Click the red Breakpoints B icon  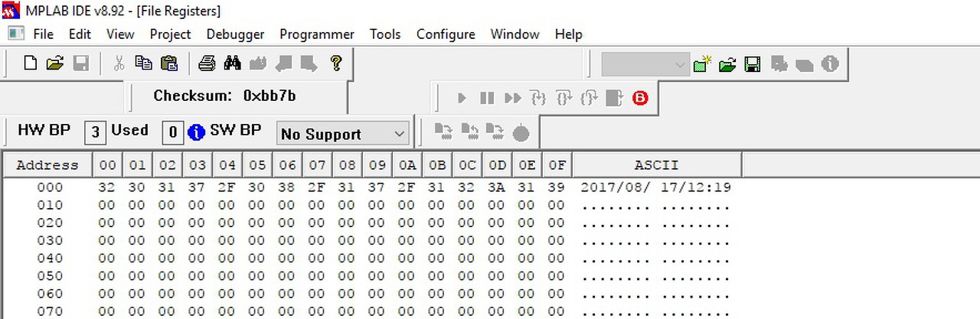click(x=640, y=98)
